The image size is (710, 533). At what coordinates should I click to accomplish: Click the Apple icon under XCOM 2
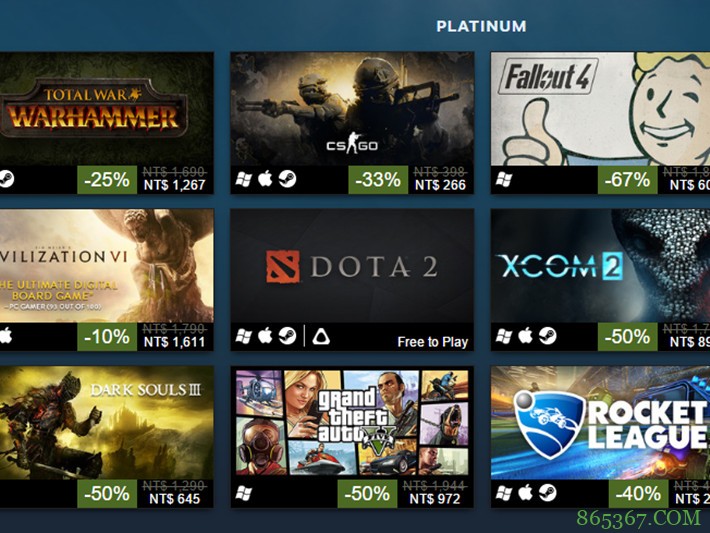click(x=525, y=336)
